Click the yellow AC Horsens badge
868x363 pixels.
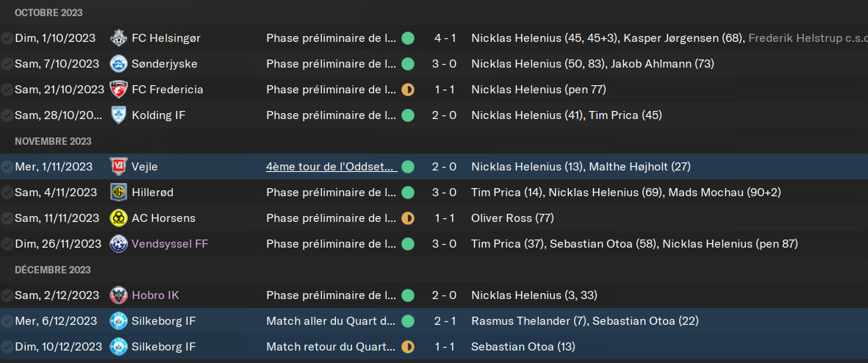118,218
